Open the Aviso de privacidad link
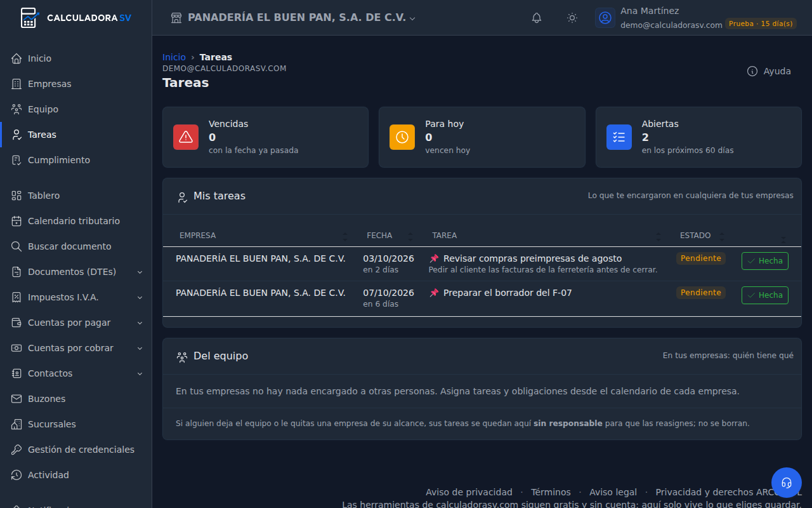Image resolution: width=812 pixels, height=508 pixels. pyautogui.click(x=469, y=492)
